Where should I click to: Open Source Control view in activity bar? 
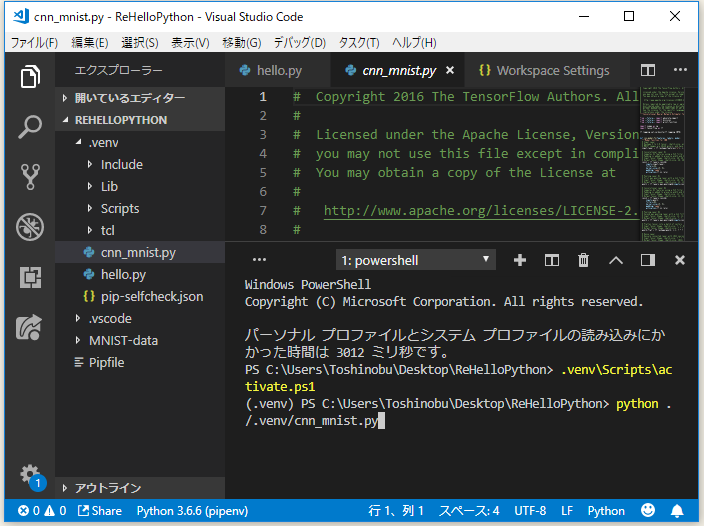point(30,176)
